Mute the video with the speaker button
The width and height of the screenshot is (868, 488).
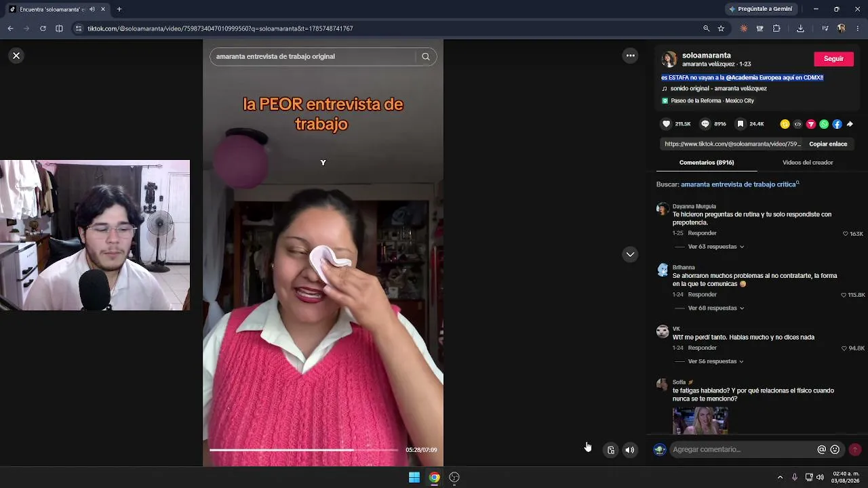[630, 450]
